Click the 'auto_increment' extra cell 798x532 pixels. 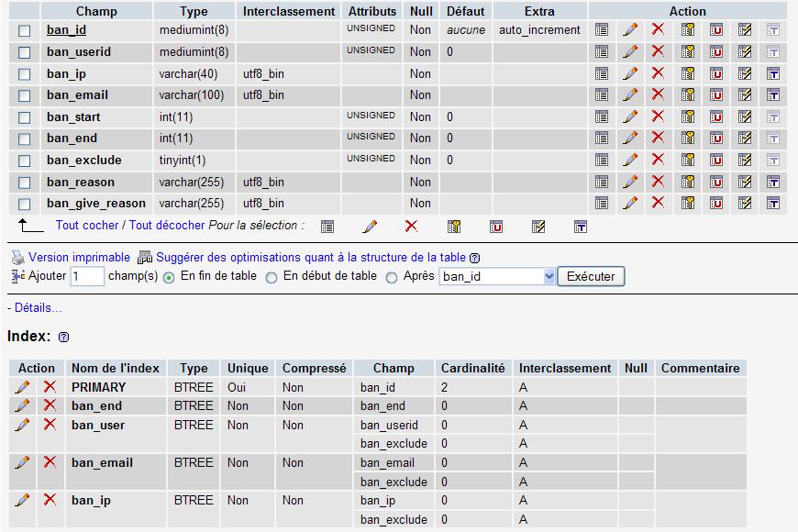pyautogui.click(x=539, y=30)
